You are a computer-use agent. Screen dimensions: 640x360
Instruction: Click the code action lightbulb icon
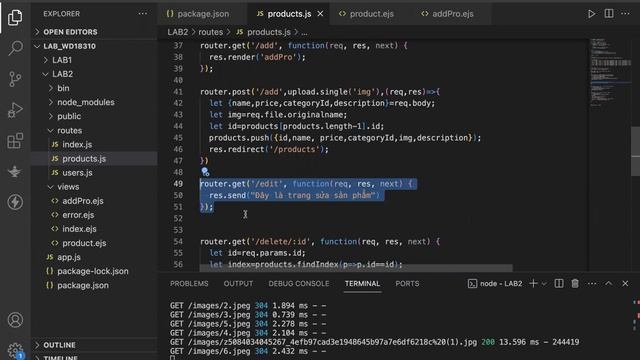pos(205,172)
